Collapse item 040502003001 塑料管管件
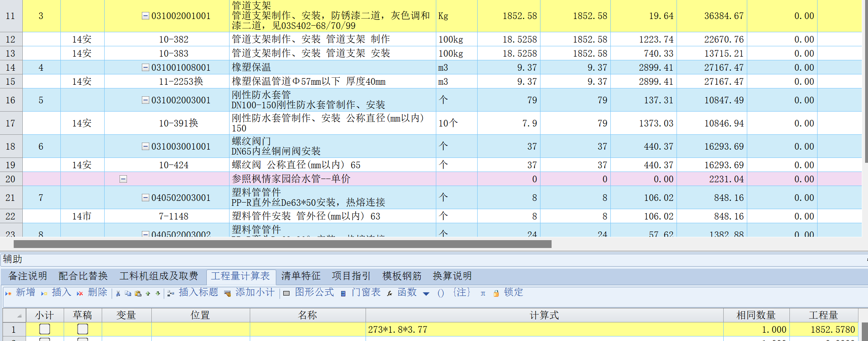868x341 pixels. coord(146,198)
